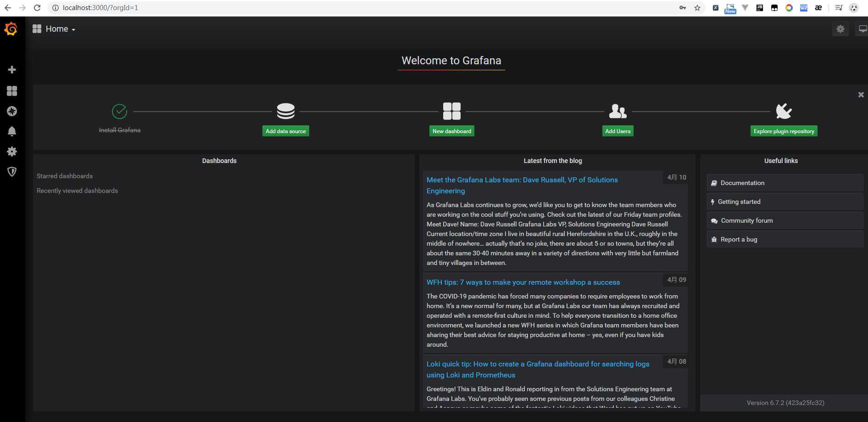The width and height of the screenshot is (868, 422).
Task: Click the Install Grafana strikethrough text
Action: 120,130
